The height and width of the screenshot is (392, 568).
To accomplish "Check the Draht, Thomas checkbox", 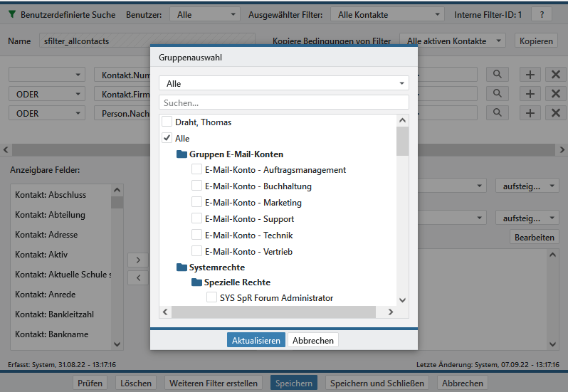I will point(167,122).
